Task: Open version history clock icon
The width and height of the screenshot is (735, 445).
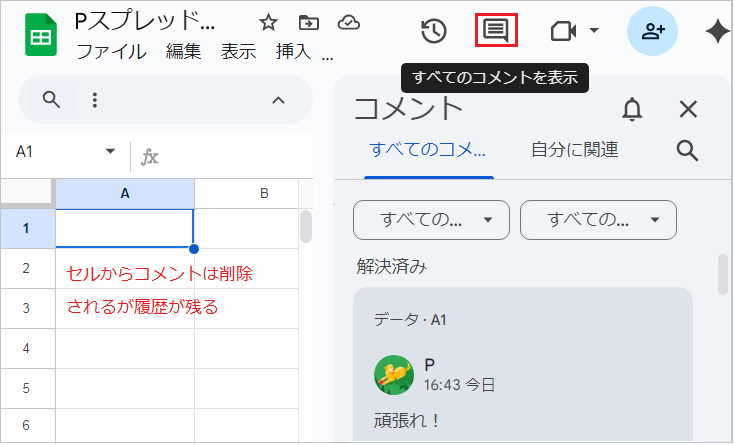Action: [x=433, y=31]
